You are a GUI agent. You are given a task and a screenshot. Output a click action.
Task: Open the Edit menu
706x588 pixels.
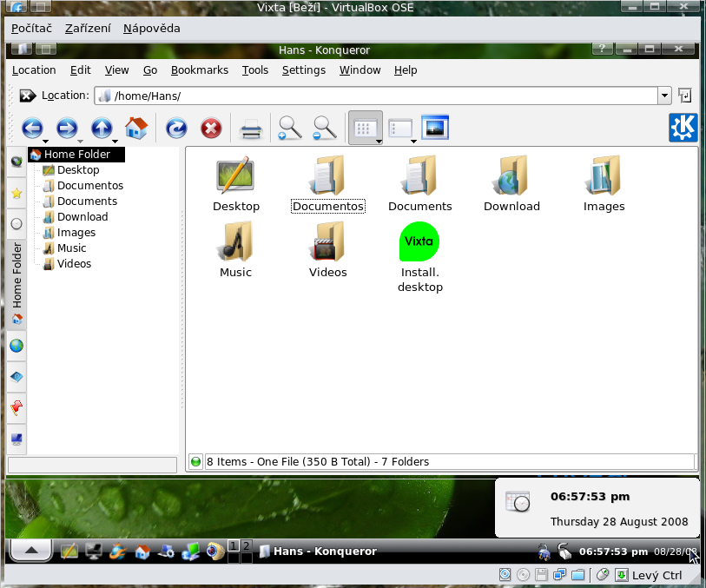[x=81, y=70]
